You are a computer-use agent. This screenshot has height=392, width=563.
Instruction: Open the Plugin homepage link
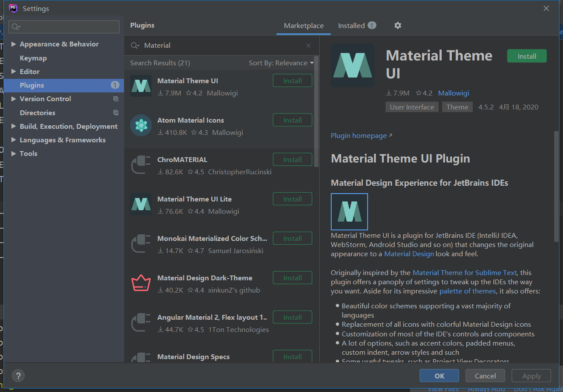point(358,135)
